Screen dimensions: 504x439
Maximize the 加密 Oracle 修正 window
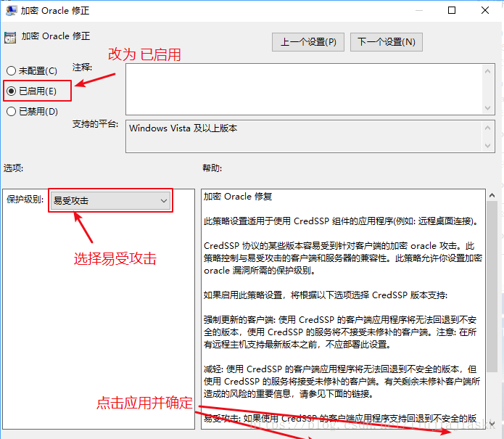pyautogui.click(x=452, y=10)
